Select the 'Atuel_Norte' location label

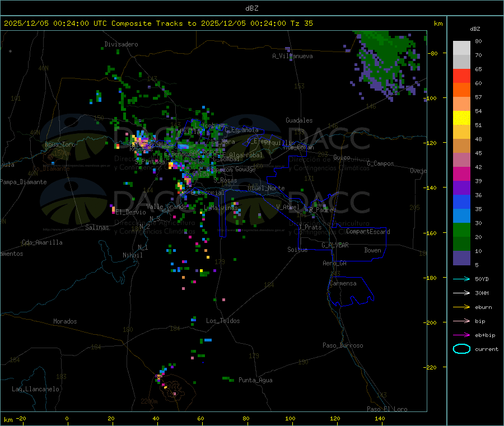point(266,188)
